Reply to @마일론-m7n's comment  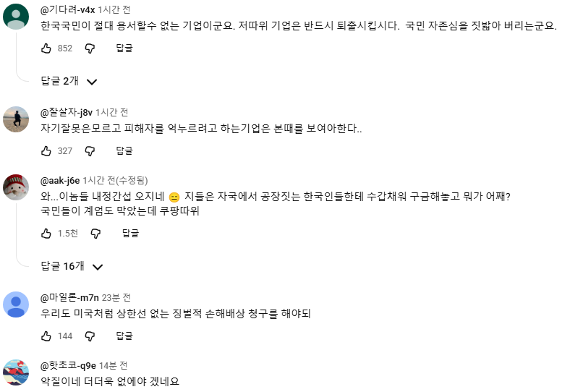pyautogui.click(x=124, y=336)
